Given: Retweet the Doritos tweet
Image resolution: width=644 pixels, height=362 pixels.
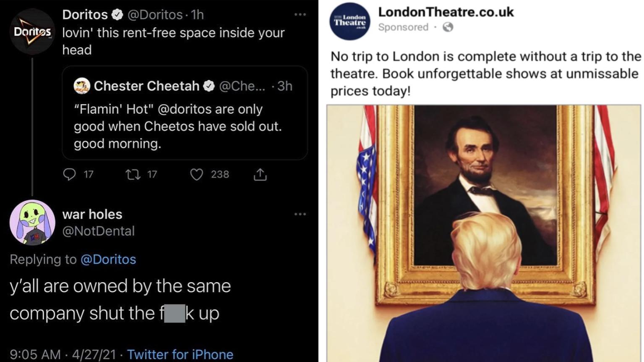Looking at the screenshot, I should [133, 174].
